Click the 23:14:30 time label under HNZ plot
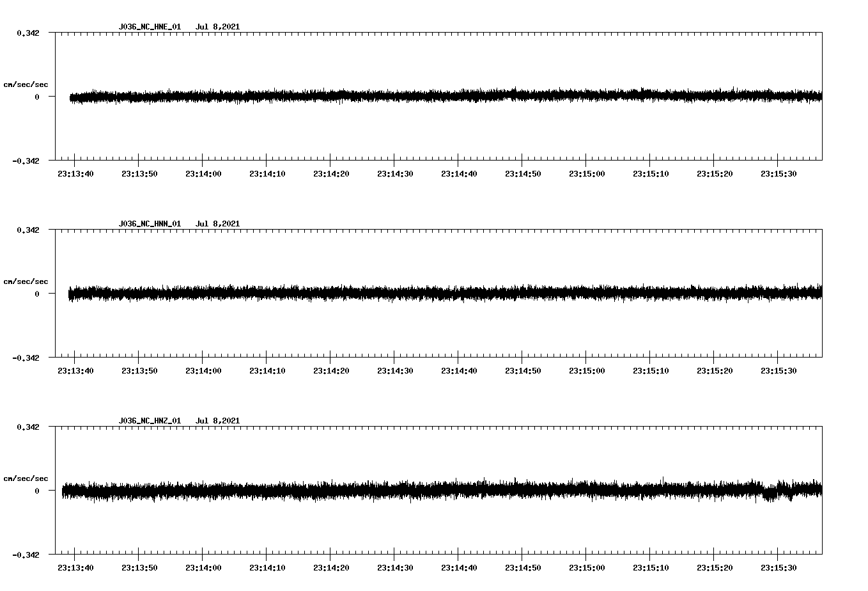 point(395,568)
